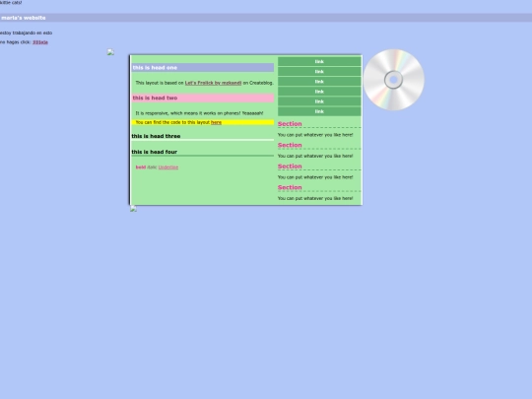Open the 'Let's Frolick by mzkandi' link
The width and height of the screenshot is (532, 399).
click(x=213, y=83)
